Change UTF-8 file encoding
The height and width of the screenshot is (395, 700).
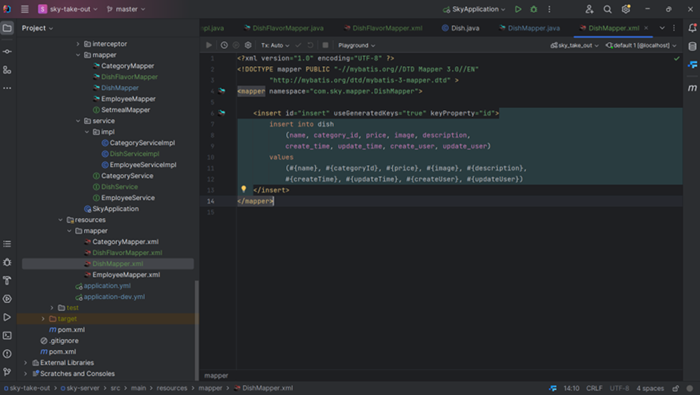pyautogui.click(x=619, y=388)
